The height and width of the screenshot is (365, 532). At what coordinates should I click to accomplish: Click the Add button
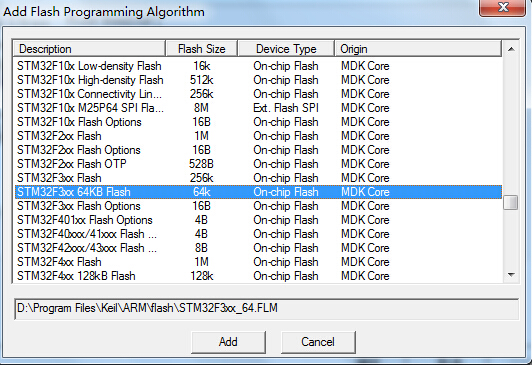(228, 342)
